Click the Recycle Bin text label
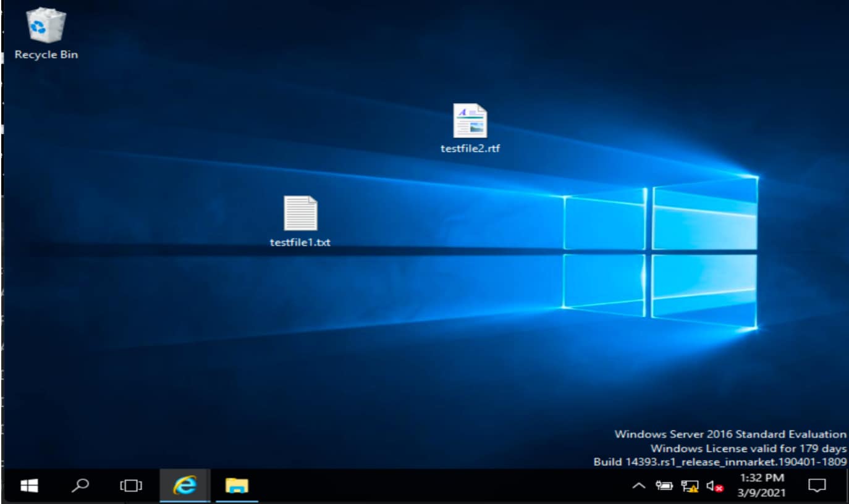Screen dimensions: 849x504 [x=46, y=54]
